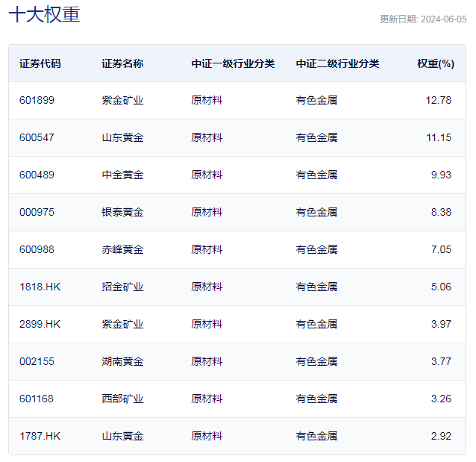Image resolution: width=476 pixels, height=462 pixels.
Task: Open stock code 601899
Action: pos(37,100)
